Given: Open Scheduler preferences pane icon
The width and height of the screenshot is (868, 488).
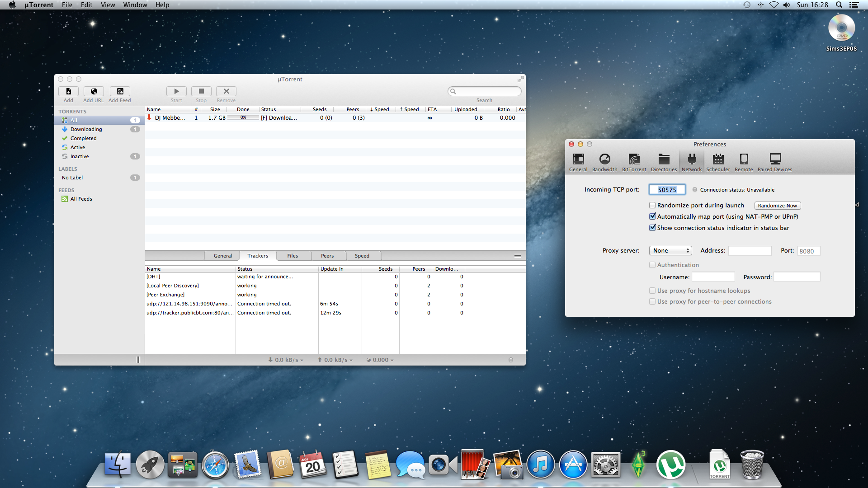Looking at the screenshot, I should pyautogui.click(x=718, y=160).
